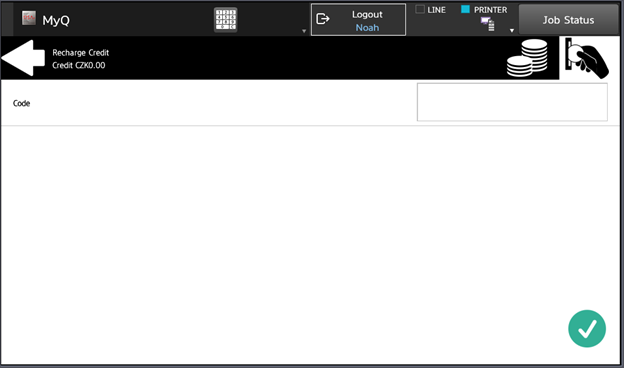Screen dimensions: 624x368
Task: Confirm with the green checkmark button
Action: (587, 329)
